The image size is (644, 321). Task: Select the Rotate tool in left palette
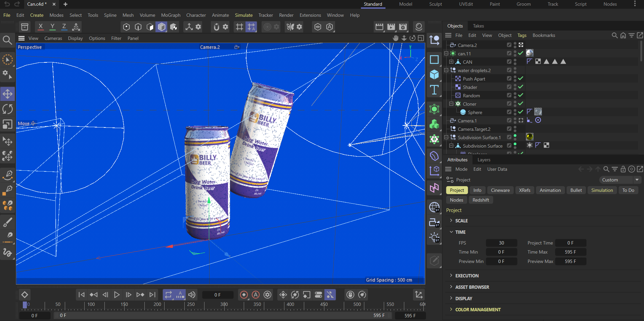[x=7, y=109]
